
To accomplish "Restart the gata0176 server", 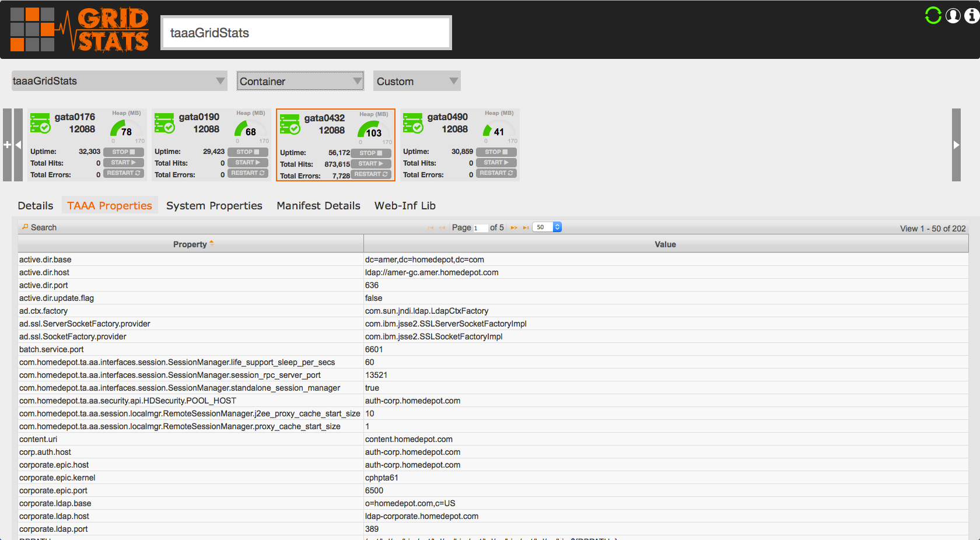I will (124, 173).
